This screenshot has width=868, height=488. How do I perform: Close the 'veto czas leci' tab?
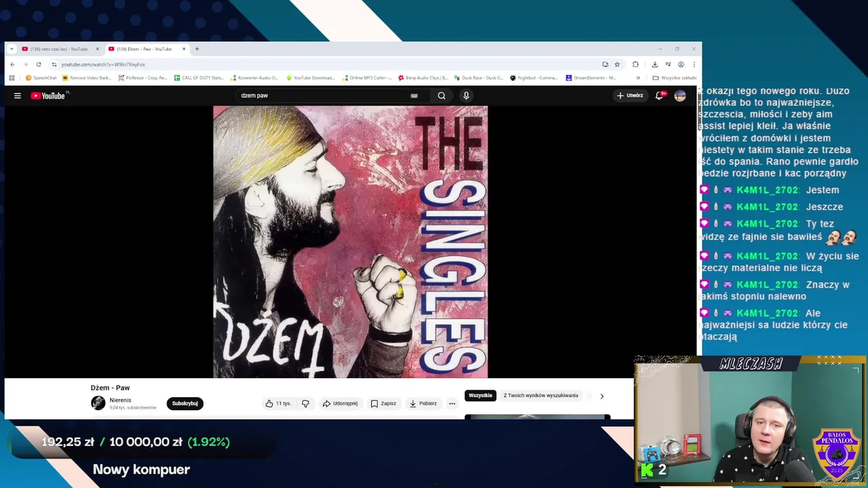(x=97, y=49)
